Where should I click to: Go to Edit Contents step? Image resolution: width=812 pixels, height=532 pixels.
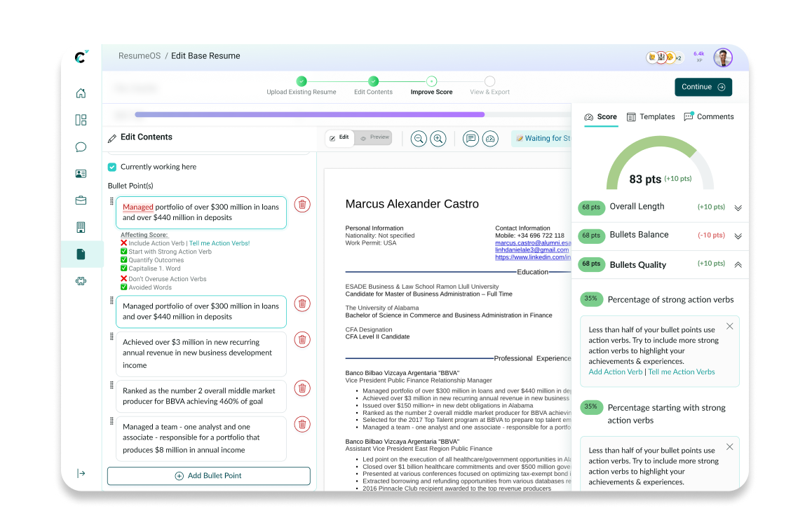[x=373, y=86]
